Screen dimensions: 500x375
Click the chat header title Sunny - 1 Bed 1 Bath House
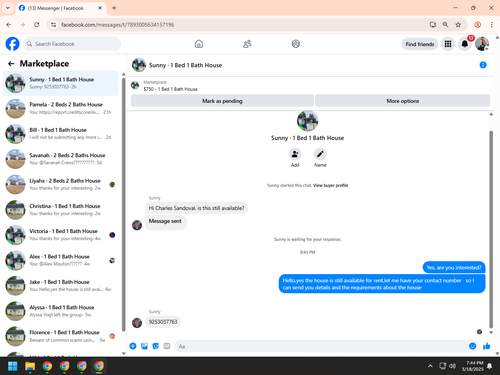(x=185, y=65)
